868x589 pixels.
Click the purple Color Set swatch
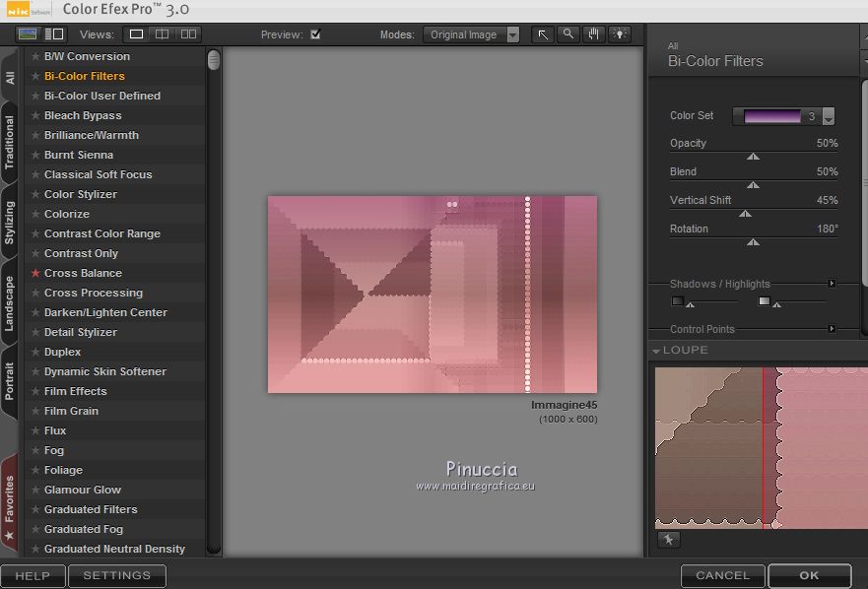tap(772, 116)
